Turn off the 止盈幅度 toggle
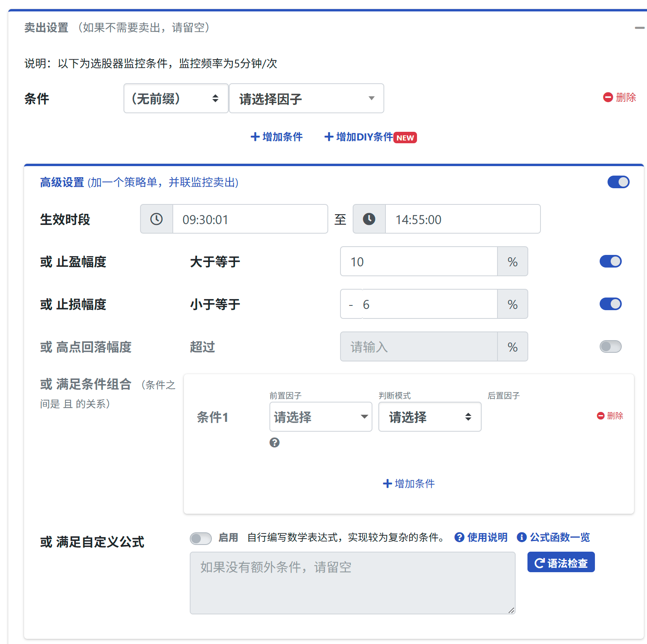647x644 pixels. [x=610, y=261]
